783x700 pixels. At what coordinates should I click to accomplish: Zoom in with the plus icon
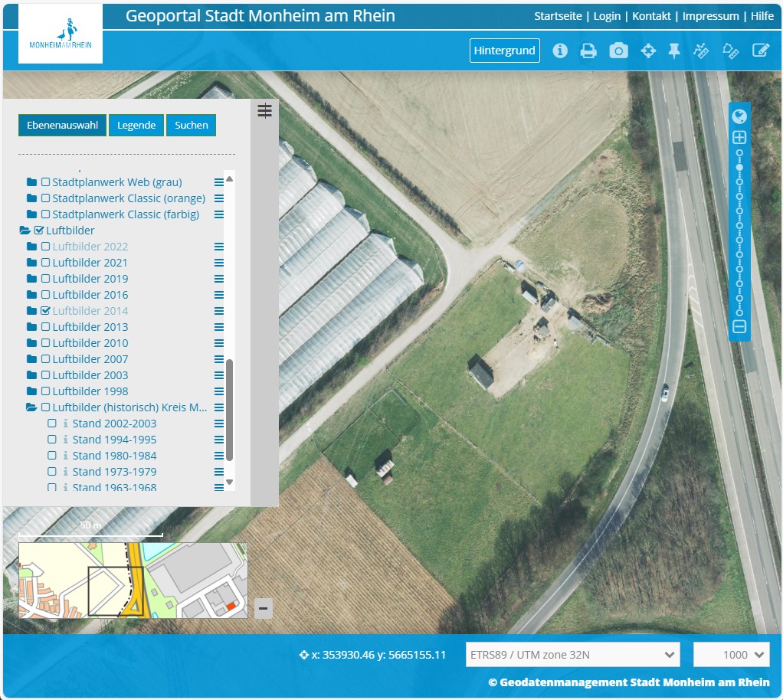pyautogui.click(x=739, y=137)
